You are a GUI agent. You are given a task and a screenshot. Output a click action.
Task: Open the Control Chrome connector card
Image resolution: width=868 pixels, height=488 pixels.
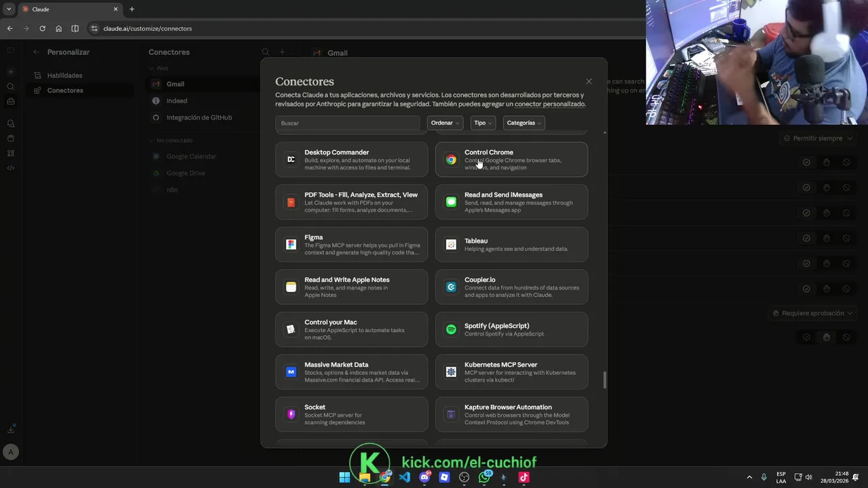click(x=511, y=159)
